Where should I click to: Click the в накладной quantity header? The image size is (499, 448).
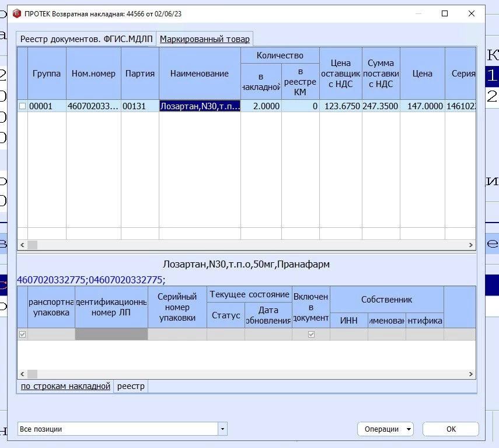pyautogui.click(x=261, y=82)
